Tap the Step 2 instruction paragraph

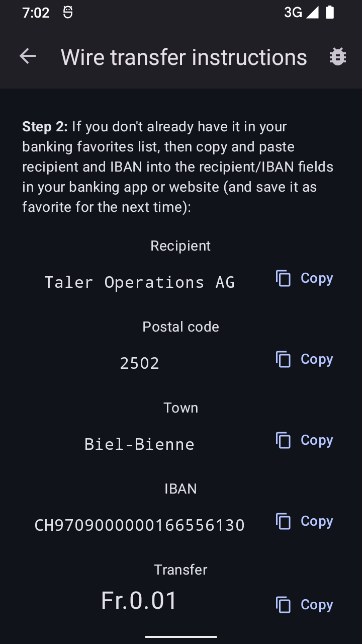tap(177, 167)
